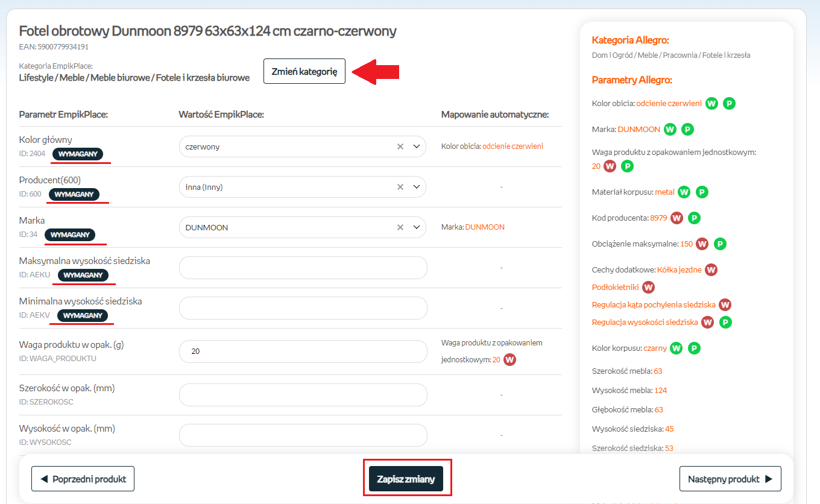Clear the Producent(600) selection with X

(400, 187)
